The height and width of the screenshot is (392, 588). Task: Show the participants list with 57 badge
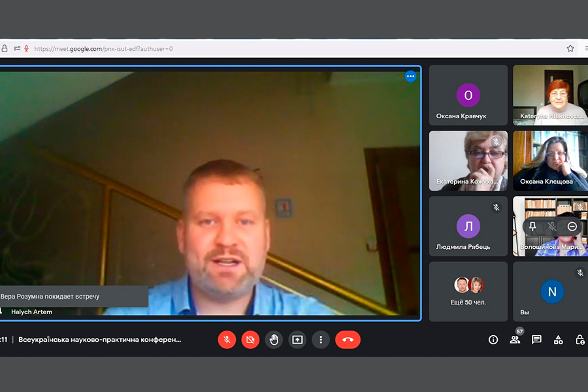pos(515,340)
